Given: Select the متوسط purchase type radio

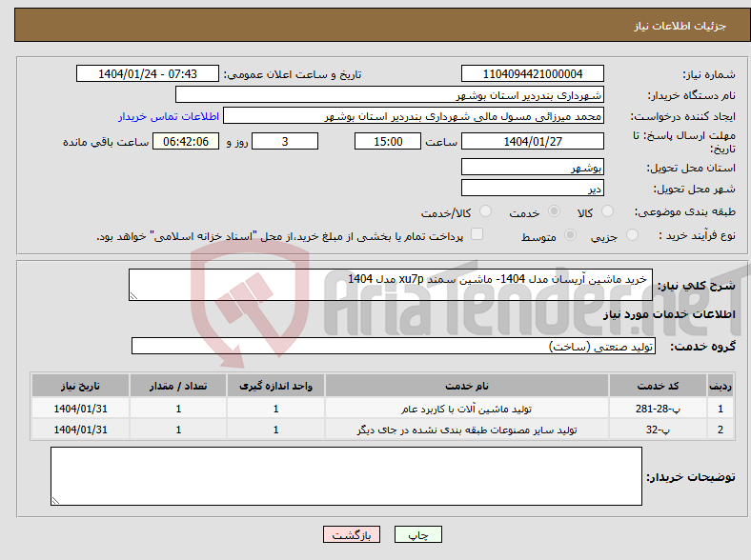Looking at the screenshot, I should click(x=570, y=234).
